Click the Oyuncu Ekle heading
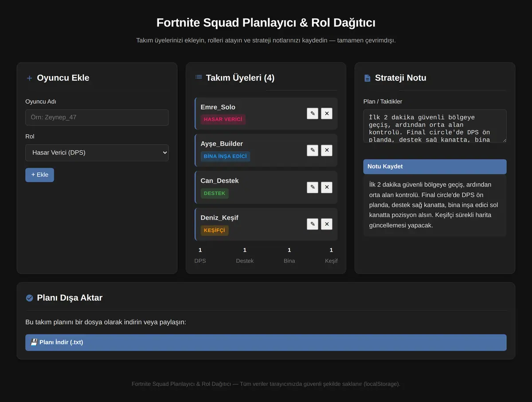This screenshot has width=532, height=402. click(63, 78)
